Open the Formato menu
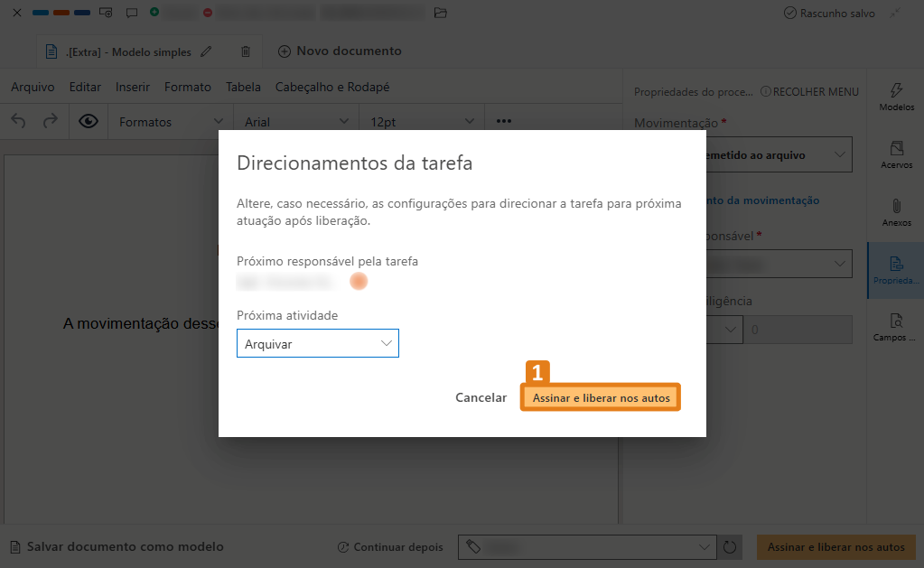The height and width of the screenshot is (568, 924). (187, 87)
